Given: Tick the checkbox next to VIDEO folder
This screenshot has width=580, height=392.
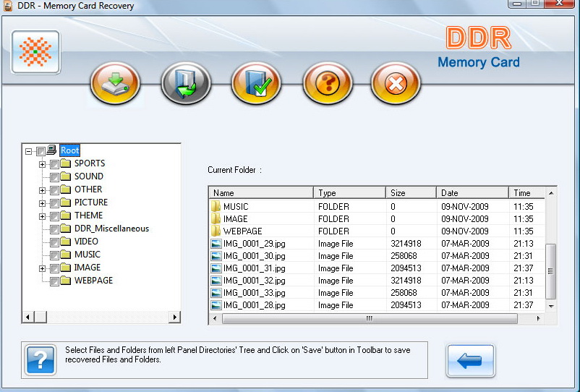Looking at the screenshot, I should click(x=55, y=242).
